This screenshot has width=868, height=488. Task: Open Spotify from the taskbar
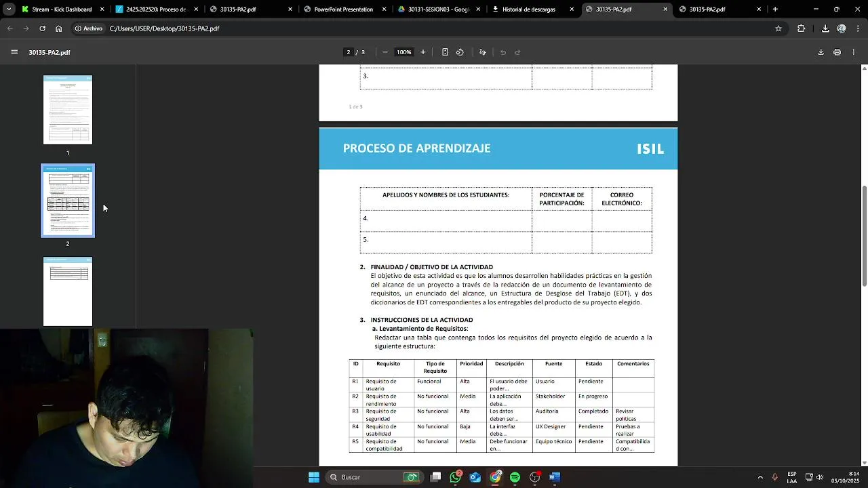tap(515, 477)
